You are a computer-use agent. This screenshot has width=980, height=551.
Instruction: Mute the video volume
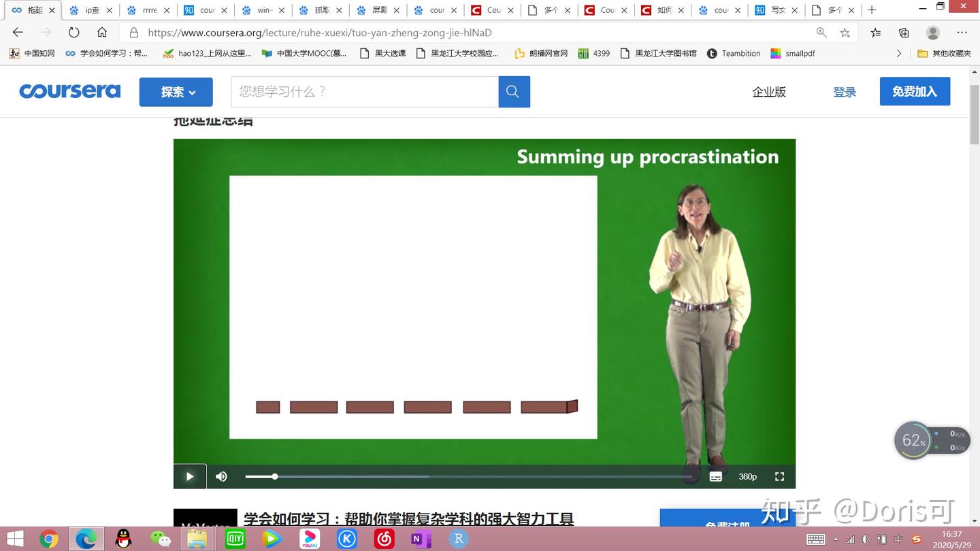(221, 476)
